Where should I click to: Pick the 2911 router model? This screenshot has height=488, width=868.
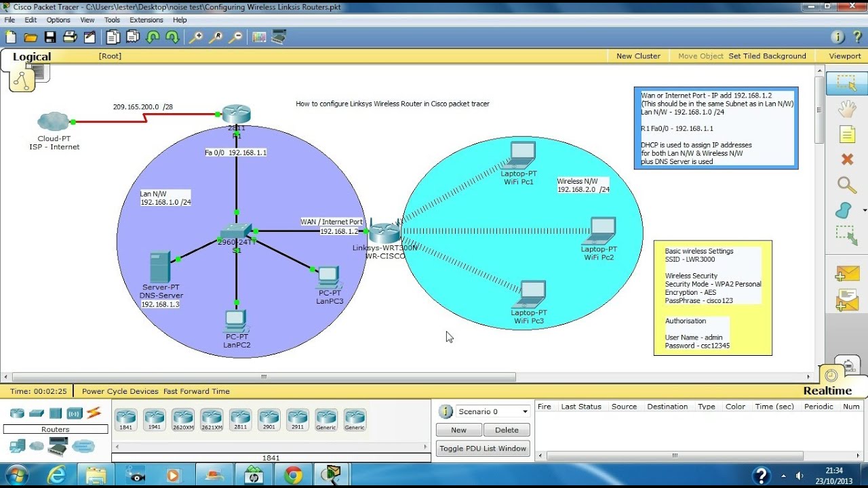tap(297, 420)
